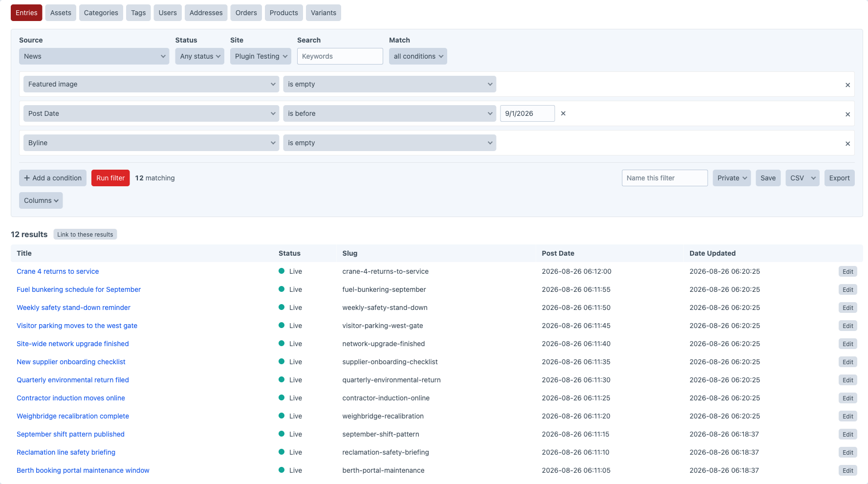Edit the Fuel bunkering schedule row
The image size is (868, 484).
(x=848, y=290)
